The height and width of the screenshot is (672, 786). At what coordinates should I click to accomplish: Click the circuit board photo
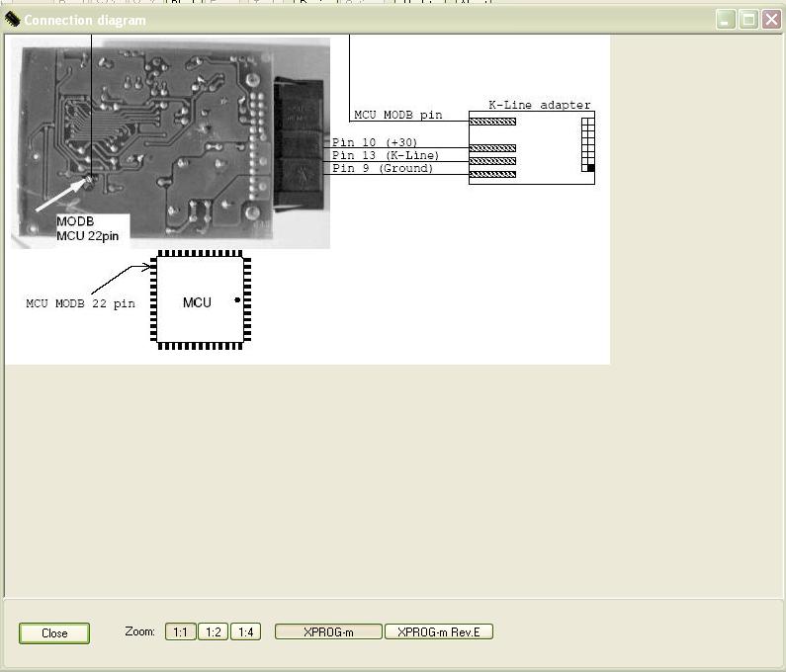click(170, 143)
